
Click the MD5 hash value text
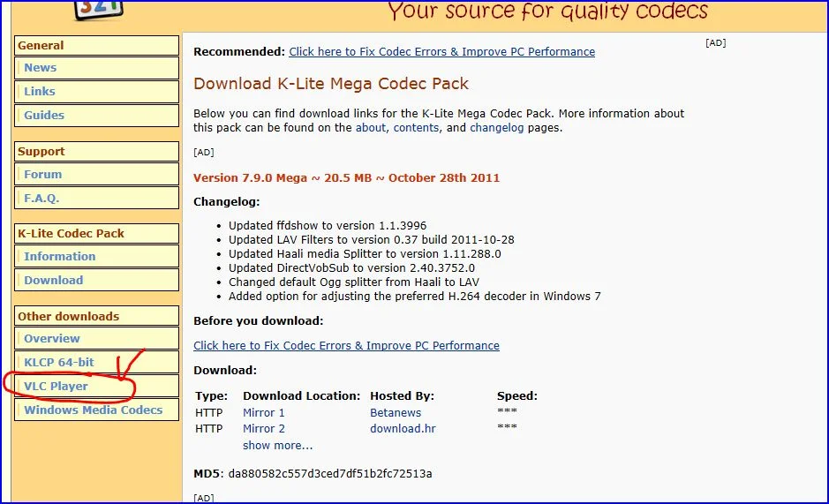point(330,473)
